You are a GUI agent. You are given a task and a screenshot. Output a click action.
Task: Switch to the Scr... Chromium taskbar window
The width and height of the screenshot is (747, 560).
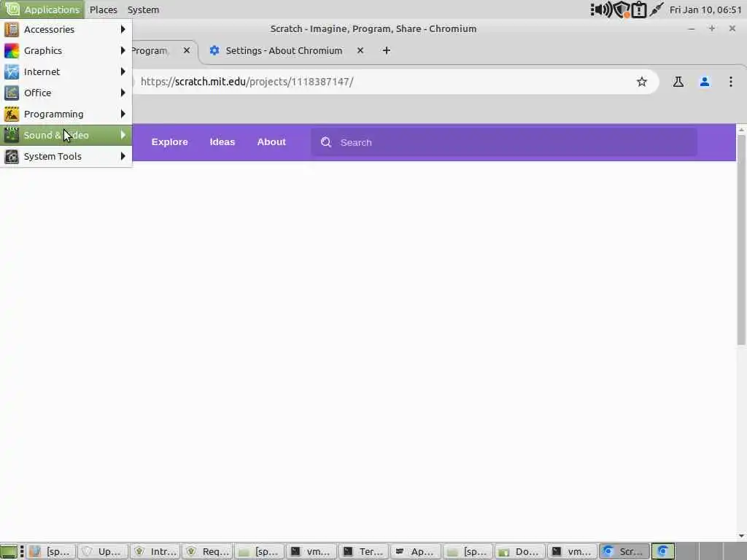(x=624, y=551)
